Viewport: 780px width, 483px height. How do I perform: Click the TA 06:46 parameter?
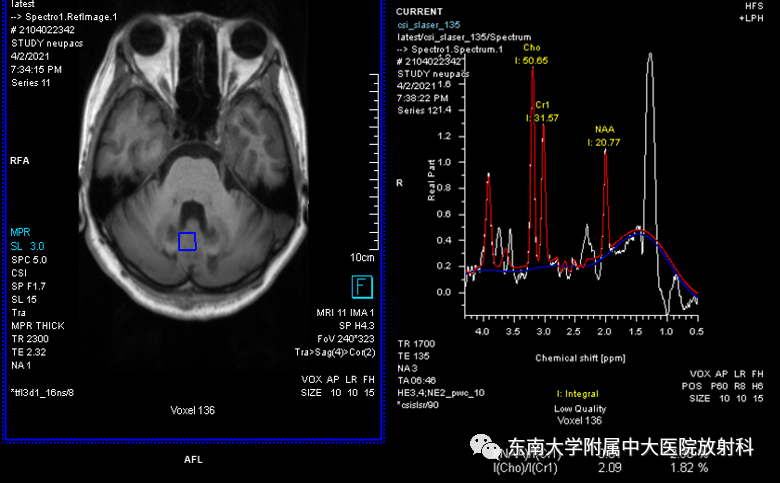point(417,381)
